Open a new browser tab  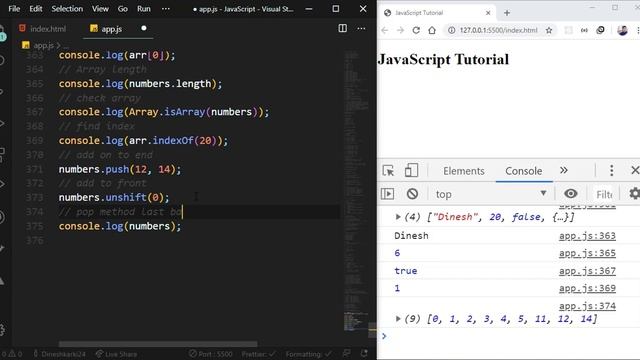point(507,13)
